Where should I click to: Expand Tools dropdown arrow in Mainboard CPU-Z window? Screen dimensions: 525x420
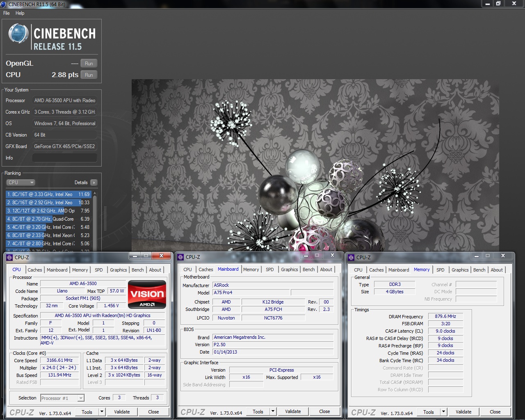[x=273, y=411]
